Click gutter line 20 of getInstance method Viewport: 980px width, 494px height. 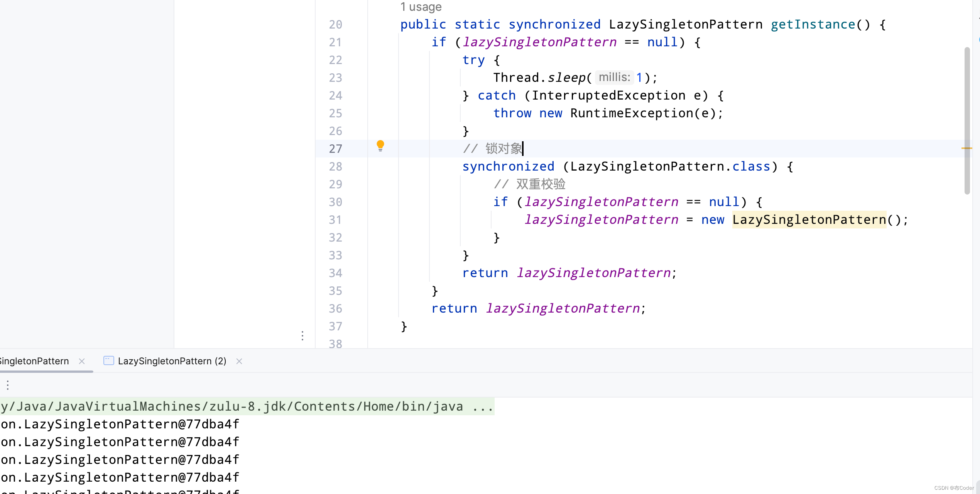pyautogui.click(x=335, y=25)
